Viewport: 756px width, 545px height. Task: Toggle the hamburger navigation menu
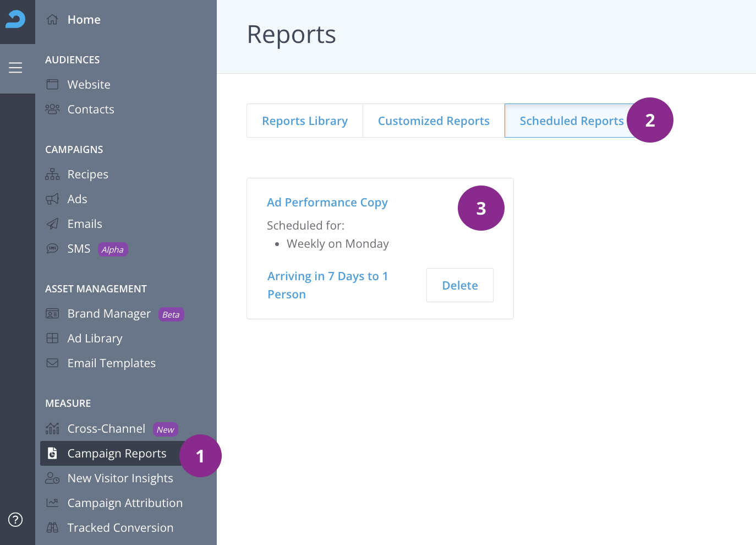point(15,68)
